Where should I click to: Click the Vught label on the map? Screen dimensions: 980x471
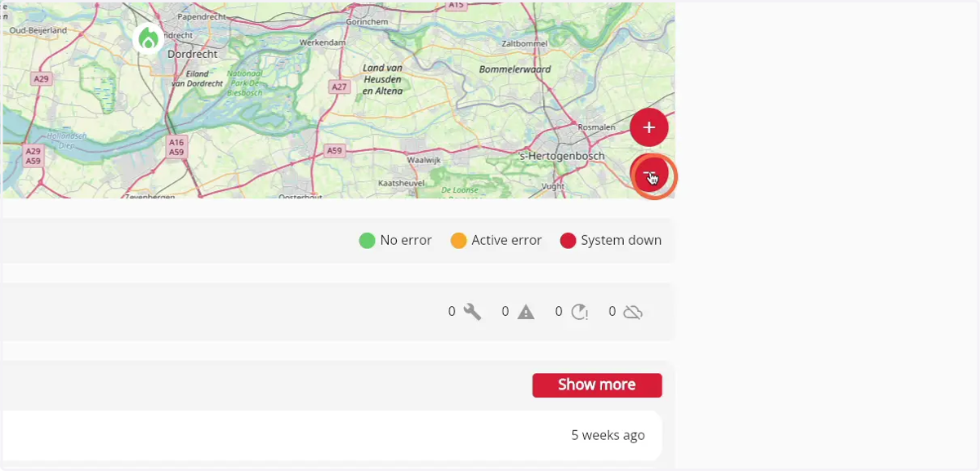[553, 186]
